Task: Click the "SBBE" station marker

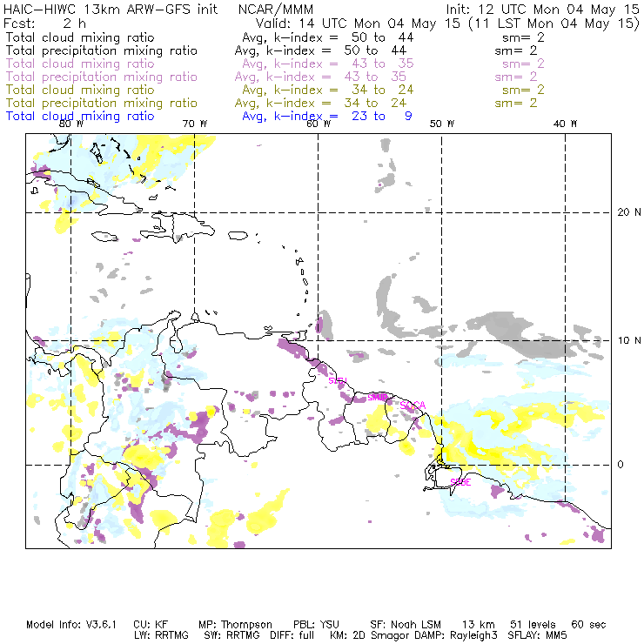Action: click(460, 482)
